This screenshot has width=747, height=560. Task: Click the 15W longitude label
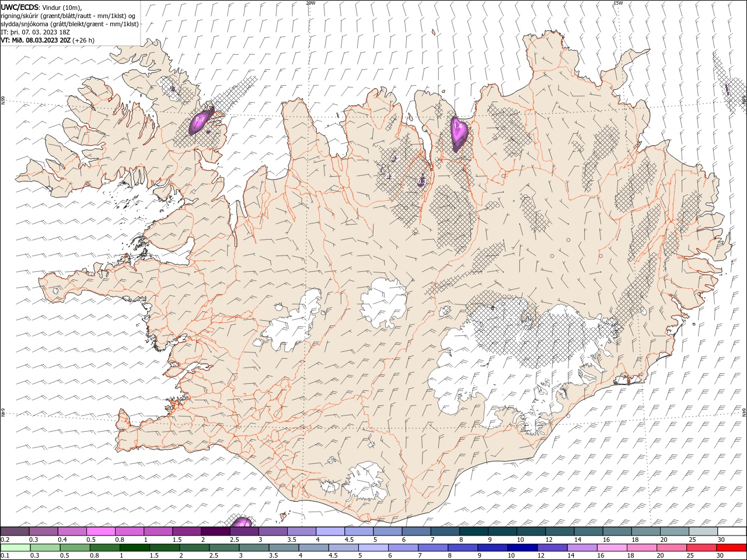(x=617, y=3)
